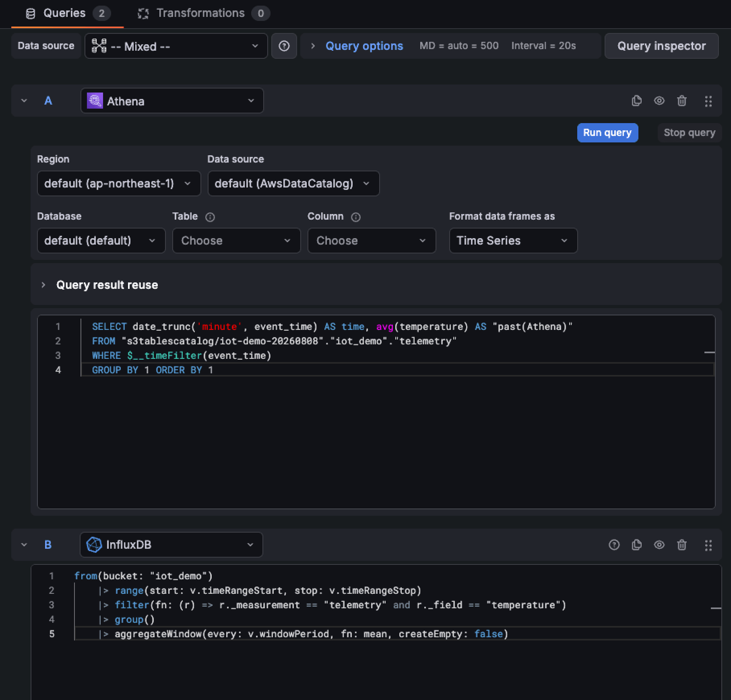Click the GROUP BY 1 ORDER BY 1 line
Screen dimensions: 731x700
(153, 370)
